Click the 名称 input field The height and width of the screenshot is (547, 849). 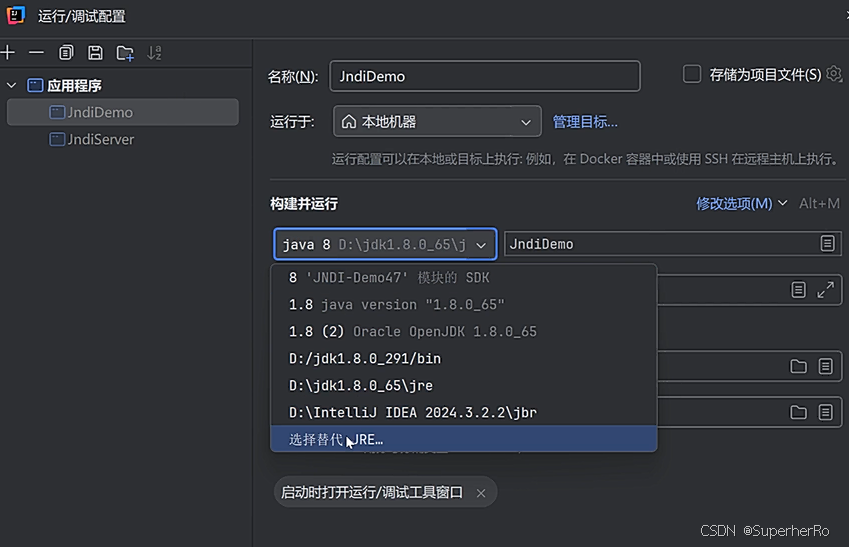pyautogui.click(x=485, y=76)
